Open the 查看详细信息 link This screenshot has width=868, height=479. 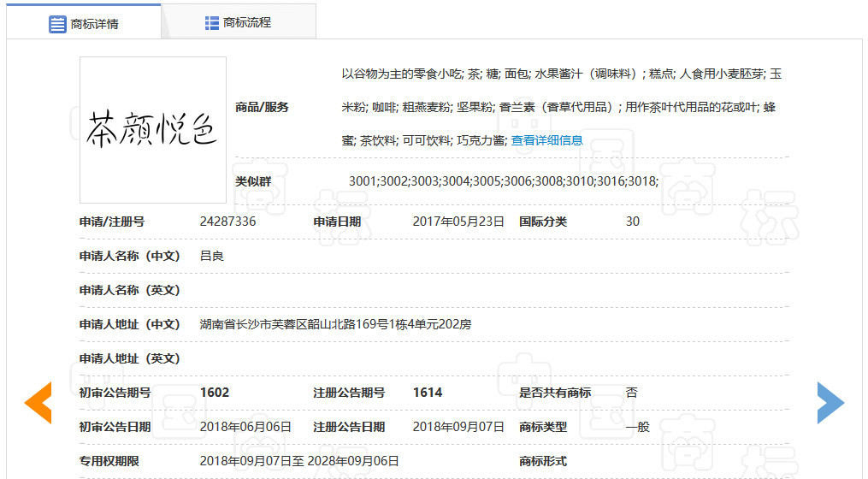546,140
